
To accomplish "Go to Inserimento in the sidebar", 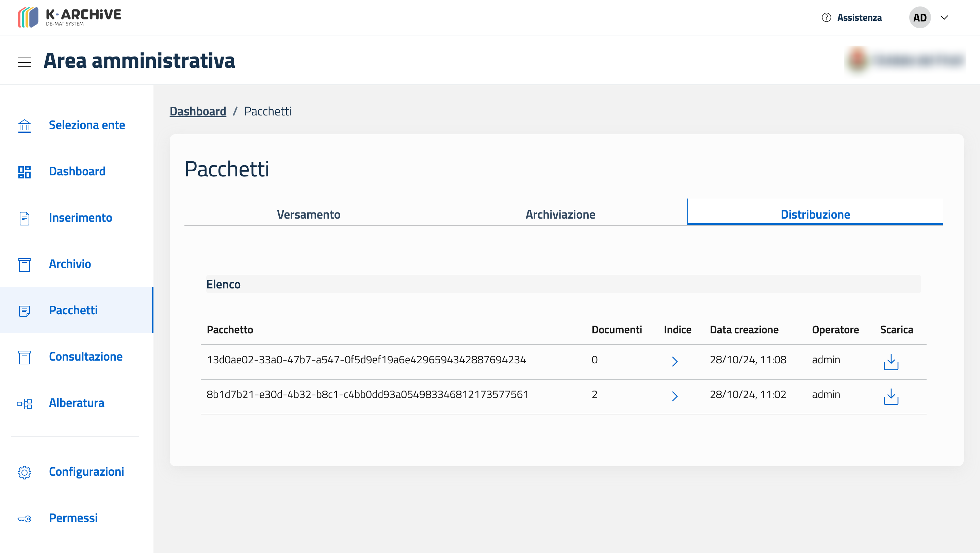I will [80, 218].
